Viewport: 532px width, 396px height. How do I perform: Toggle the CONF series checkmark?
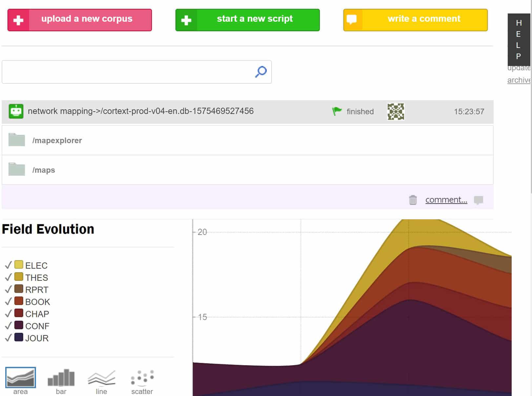pyautogui.click(x=8, y=326)
